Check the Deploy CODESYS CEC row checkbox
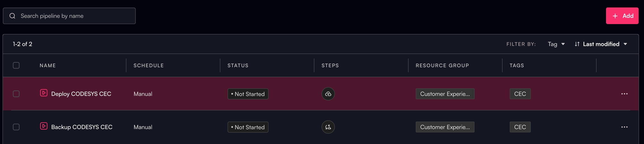 (16, 94)
